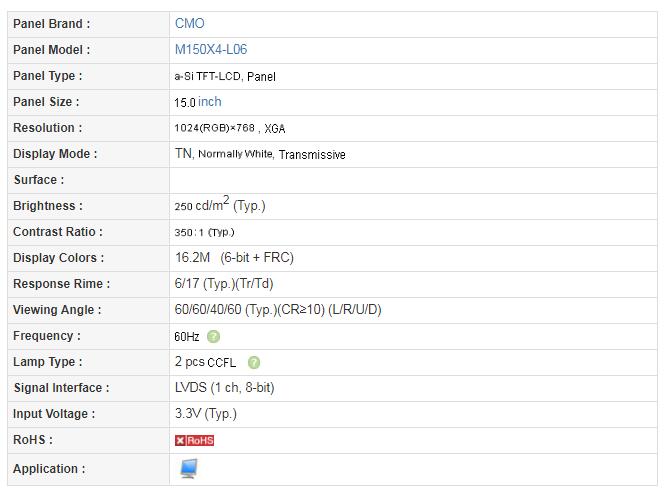Click the help icon beside 2 pcs CCFL
This screenshot has height=498, width=666.
point(254,362)
